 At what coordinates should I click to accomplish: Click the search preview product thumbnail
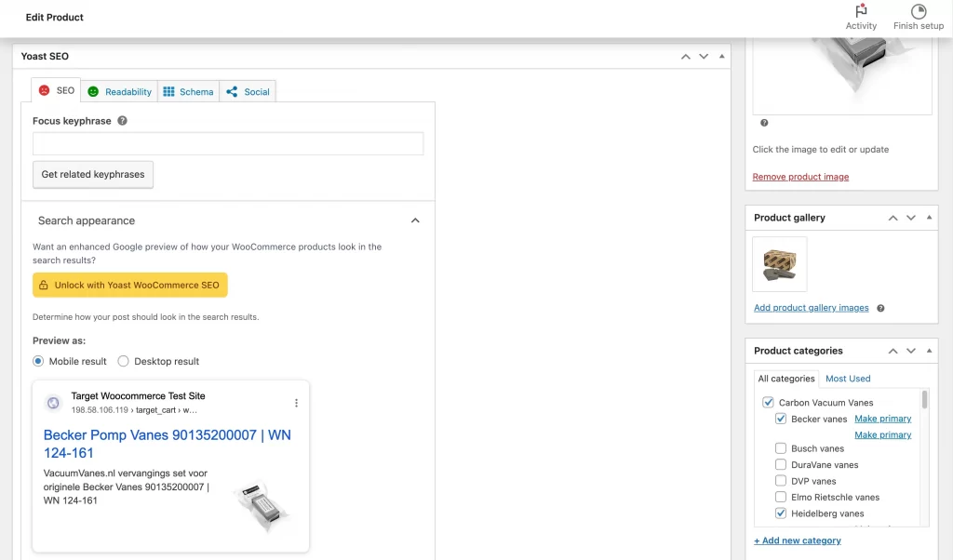[x=262, y=506]
